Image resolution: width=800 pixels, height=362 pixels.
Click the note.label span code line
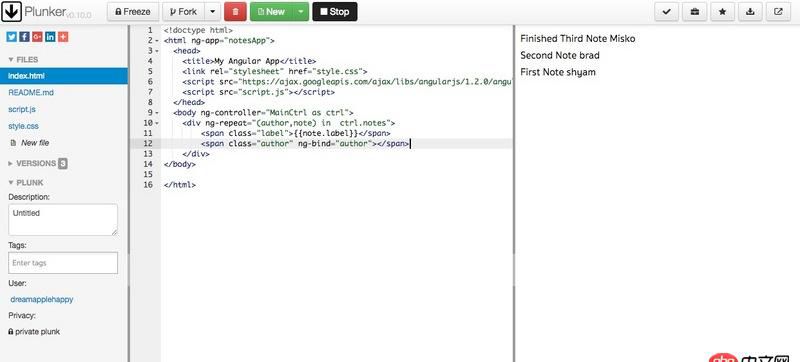coord(296,133)
